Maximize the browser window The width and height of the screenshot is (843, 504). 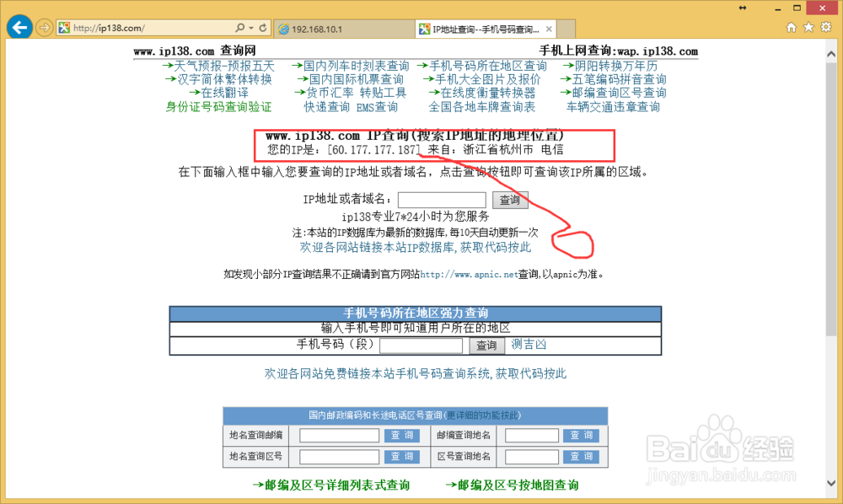797,8
